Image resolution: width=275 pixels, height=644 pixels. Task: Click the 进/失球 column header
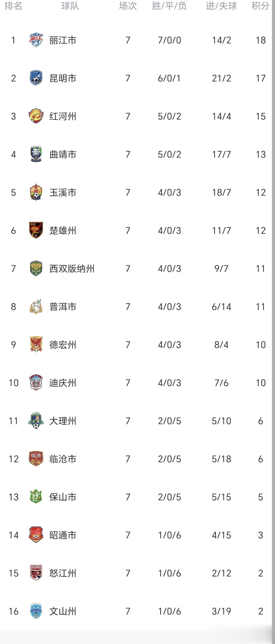221,6
